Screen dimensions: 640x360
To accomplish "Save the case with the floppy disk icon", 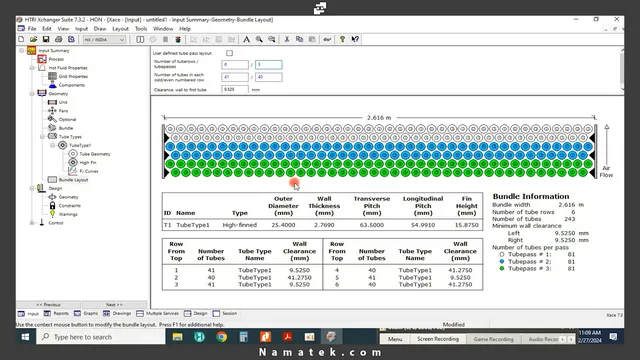I will tap(46, 39).
